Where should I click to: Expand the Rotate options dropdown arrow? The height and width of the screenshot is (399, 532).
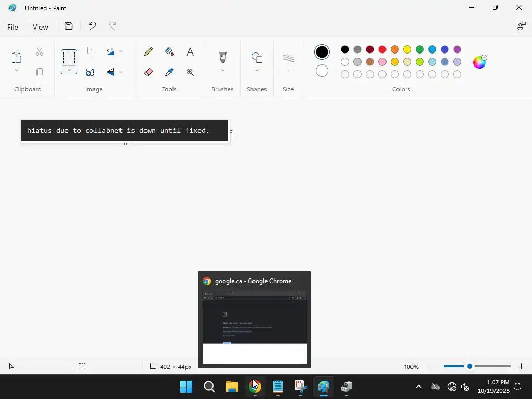click(x=121, y=51)
